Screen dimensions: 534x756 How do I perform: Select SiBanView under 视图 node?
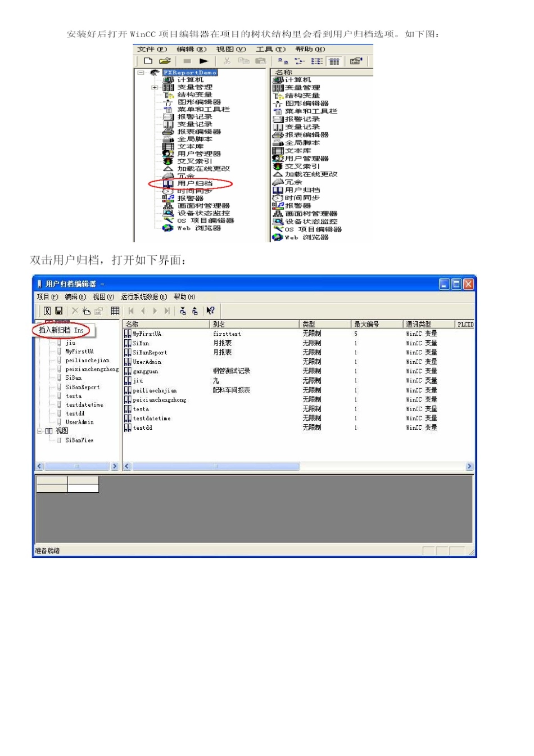coord(79,440)
